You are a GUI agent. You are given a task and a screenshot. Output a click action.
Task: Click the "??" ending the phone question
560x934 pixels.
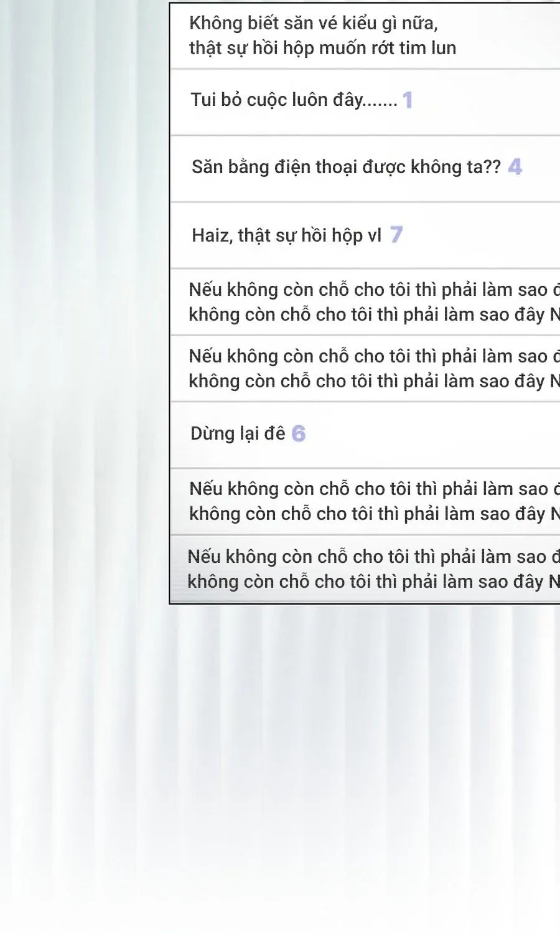tap(492, 167)
